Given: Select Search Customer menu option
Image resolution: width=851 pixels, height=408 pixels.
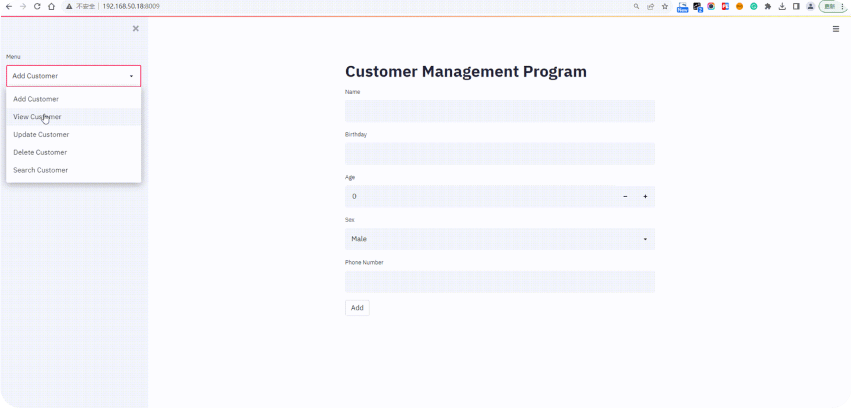Looking at the screenshot, I should click(40, 171).
